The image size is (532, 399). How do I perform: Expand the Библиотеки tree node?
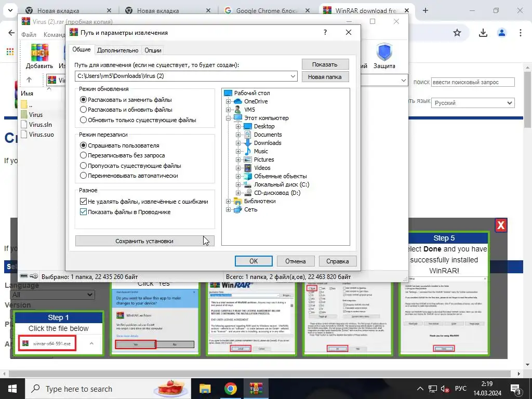(229, 201)
